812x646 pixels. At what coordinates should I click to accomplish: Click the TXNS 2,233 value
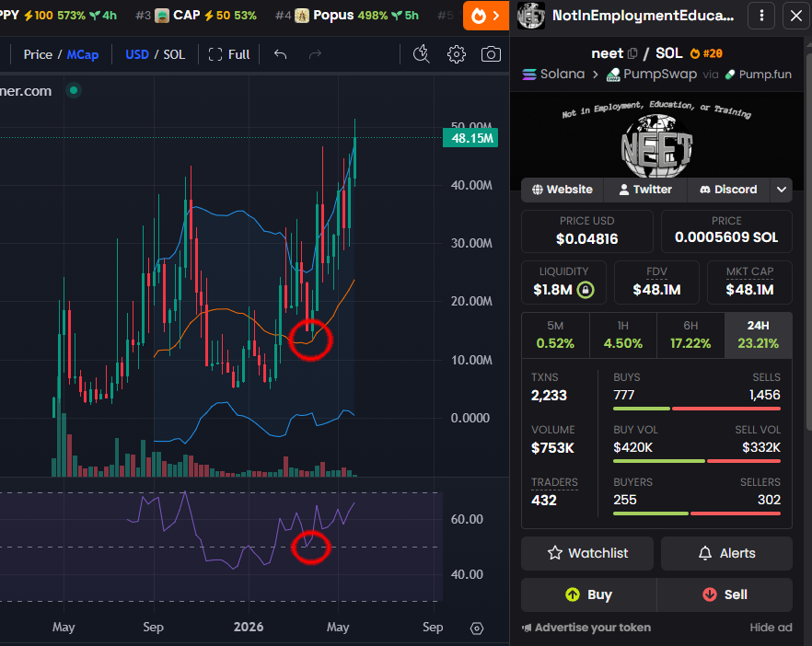click(x=549, y=396)
